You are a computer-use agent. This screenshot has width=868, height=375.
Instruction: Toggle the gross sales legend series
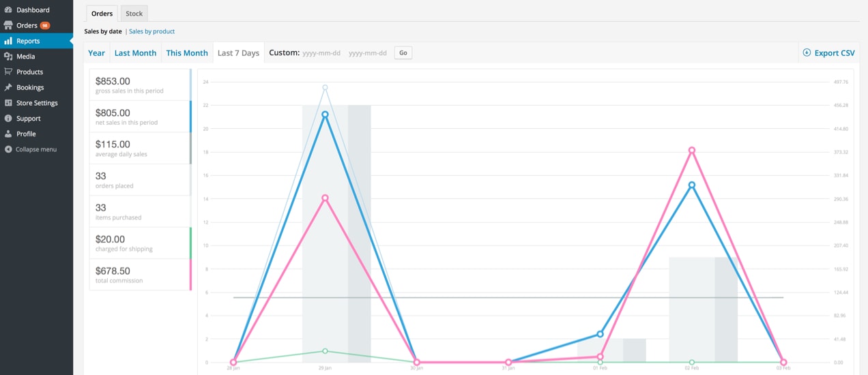[x=140, y=85]
